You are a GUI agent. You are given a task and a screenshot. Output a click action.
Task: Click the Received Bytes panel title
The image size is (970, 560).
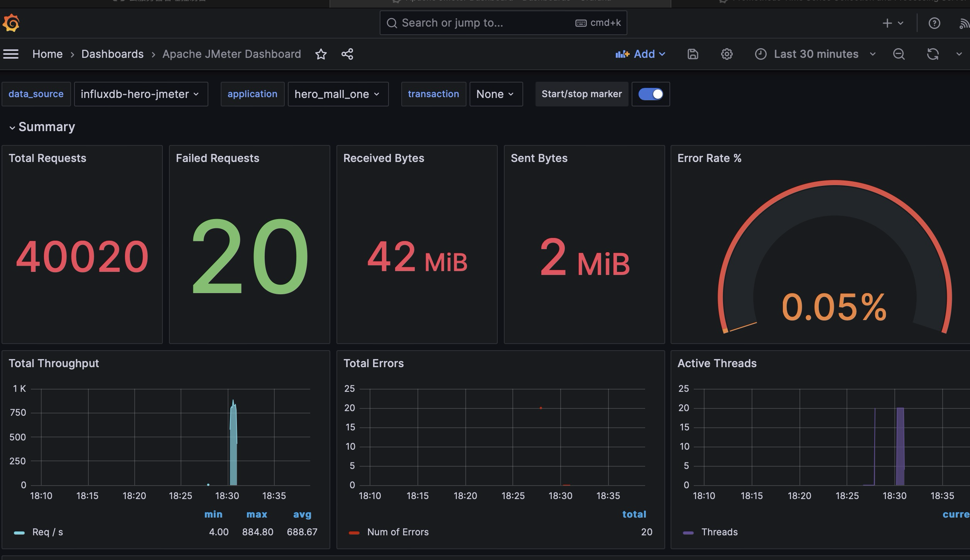(x=384, y=158)
